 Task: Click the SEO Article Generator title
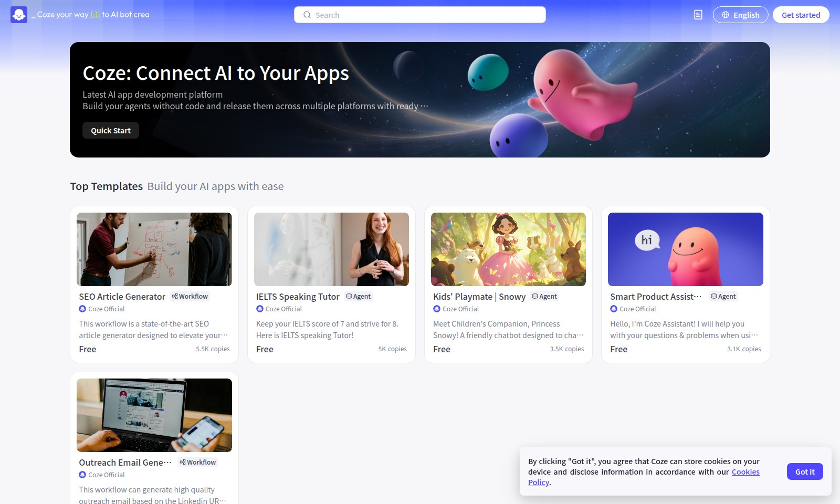pyautogui.click(x=122, y=297)
